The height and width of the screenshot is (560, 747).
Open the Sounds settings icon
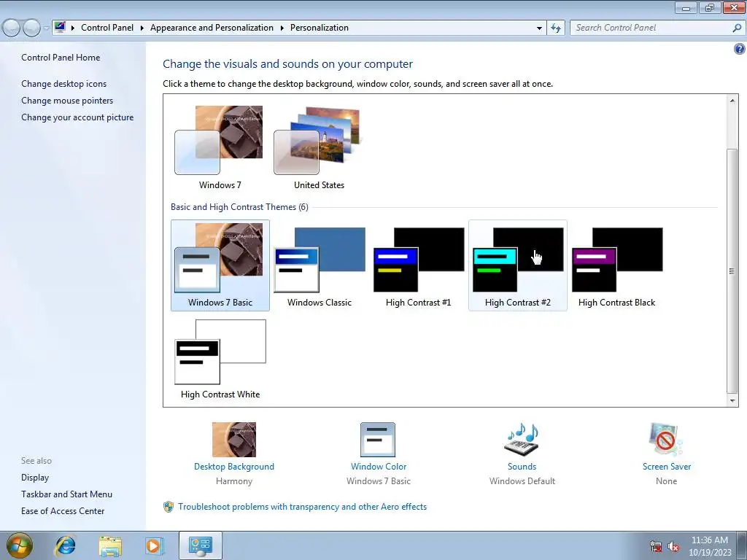[x=522, y=440]
